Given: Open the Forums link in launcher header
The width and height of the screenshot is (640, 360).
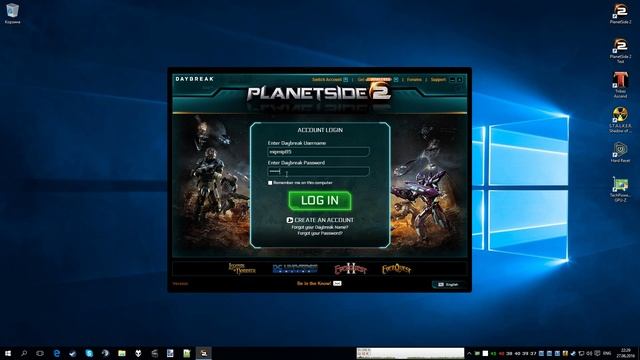Looking at the screenshot, I should (x=414, y=80).
